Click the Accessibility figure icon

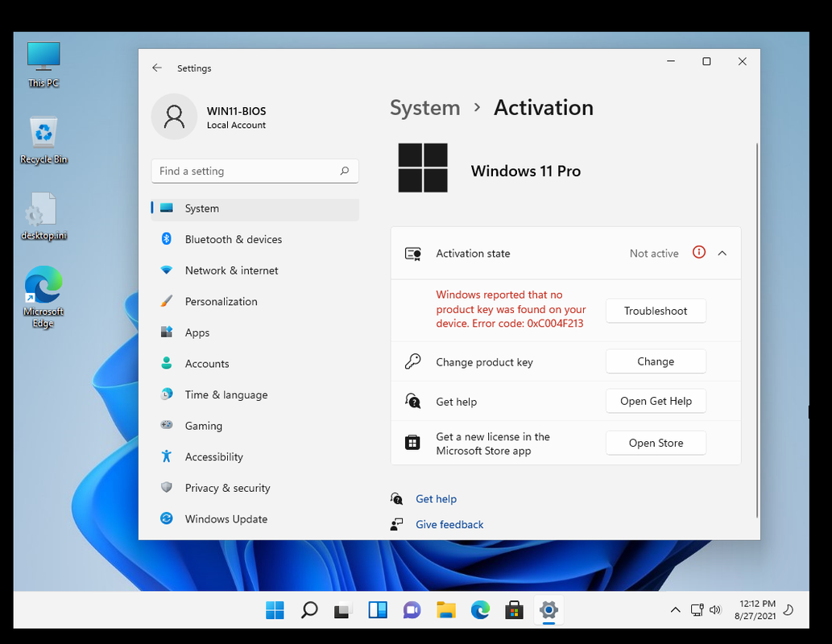click(x=166, y=456)
